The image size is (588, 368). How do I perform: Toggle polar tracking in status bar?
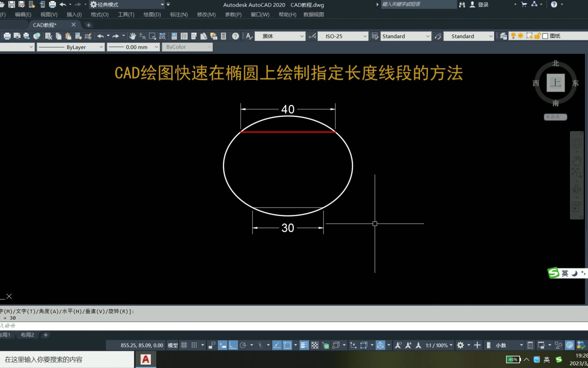coord(243,345)
